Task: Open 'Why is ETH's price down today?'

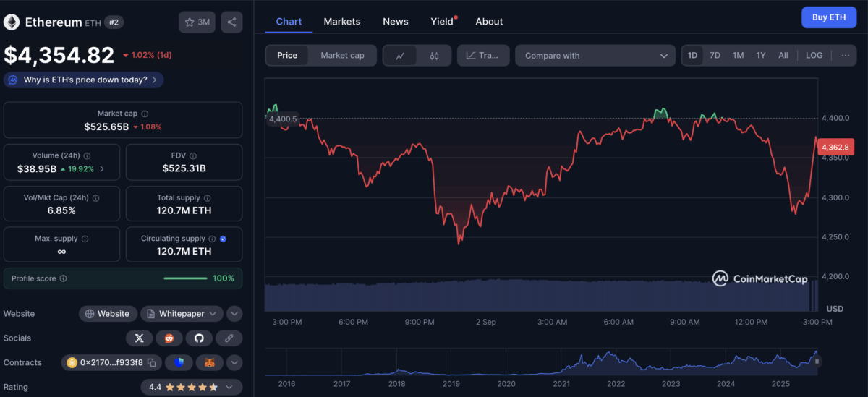Action: pyautogui.click(x=84, y=80)
